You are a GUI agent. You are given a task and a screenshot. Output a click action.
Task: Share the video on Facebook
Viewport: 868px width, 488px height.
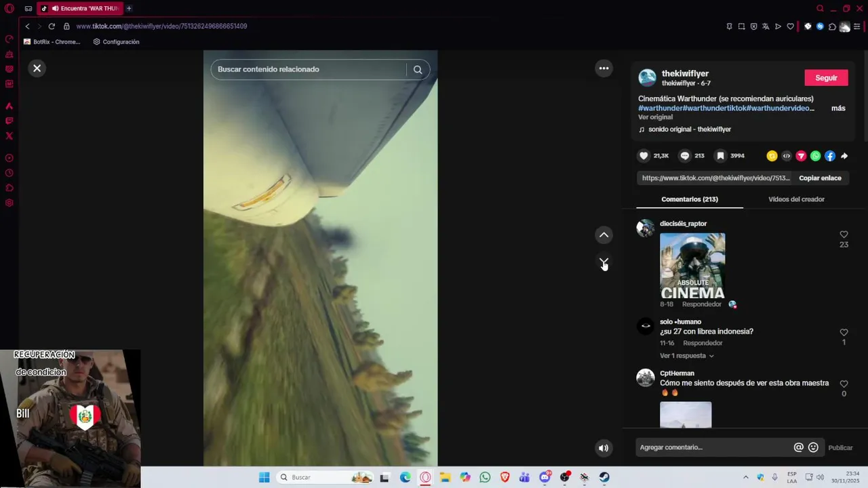830,156
